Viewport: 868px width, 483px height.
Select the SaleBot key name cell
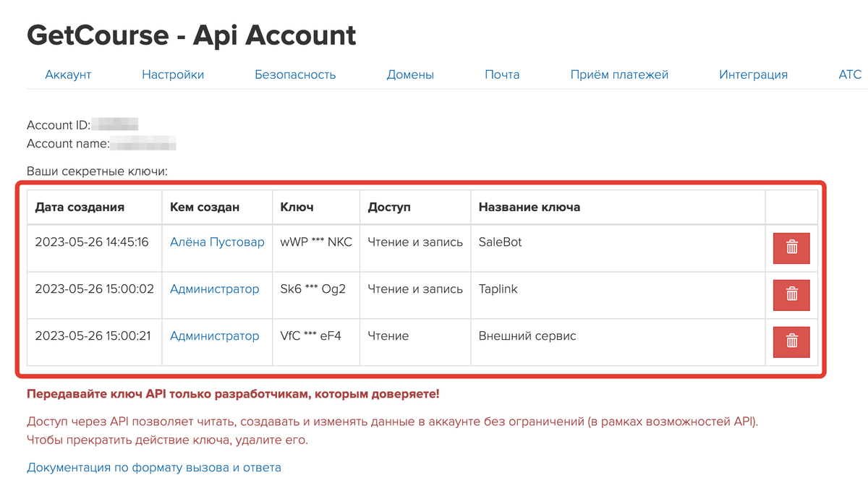pyautogui.click(x=498, y=241)
